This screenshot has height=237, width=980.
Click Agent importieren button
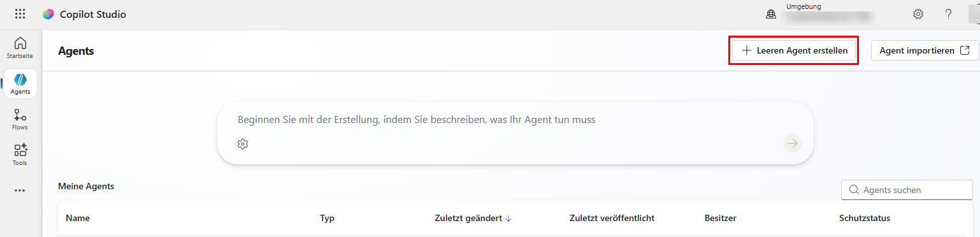925,51
